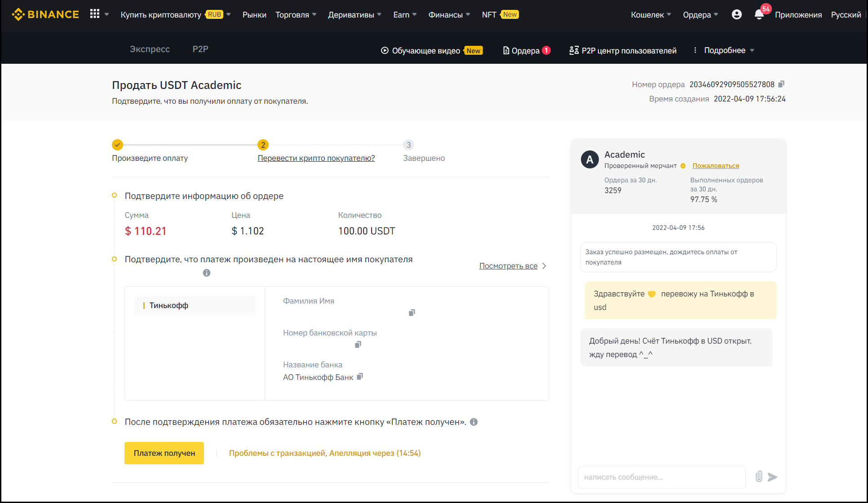Viewport: 868px width, 503px height.
Task: Click the verified merchant badge icon
Action: 683,166
